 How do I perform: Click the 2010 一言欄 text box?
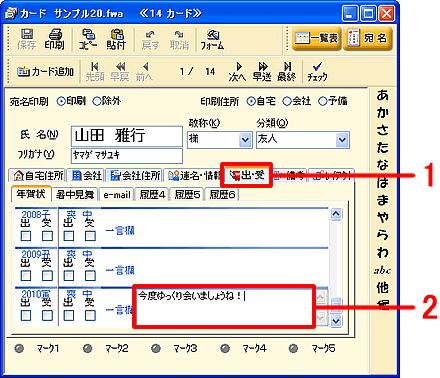pyautogui.click(x=224, y=307)
